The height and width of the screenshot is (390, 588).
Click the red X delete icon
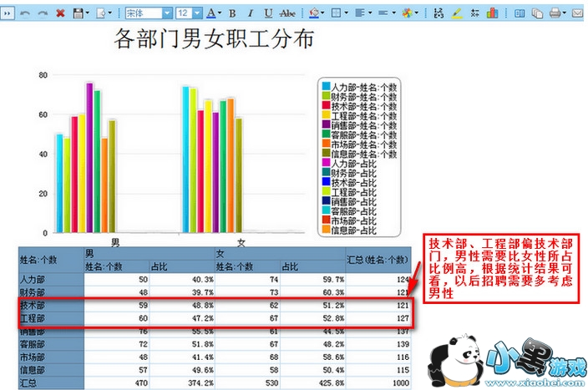pos(60,13)
